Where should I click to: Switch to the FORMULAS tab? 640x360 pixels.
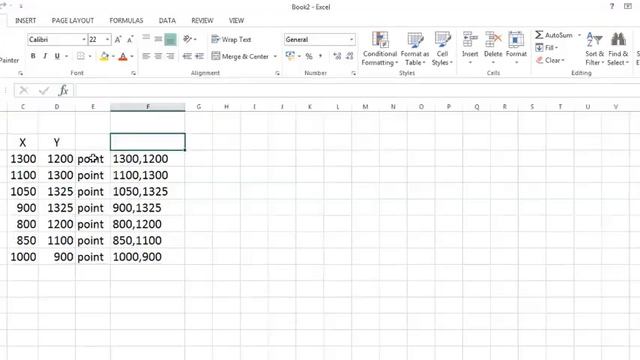coord(126,20)
